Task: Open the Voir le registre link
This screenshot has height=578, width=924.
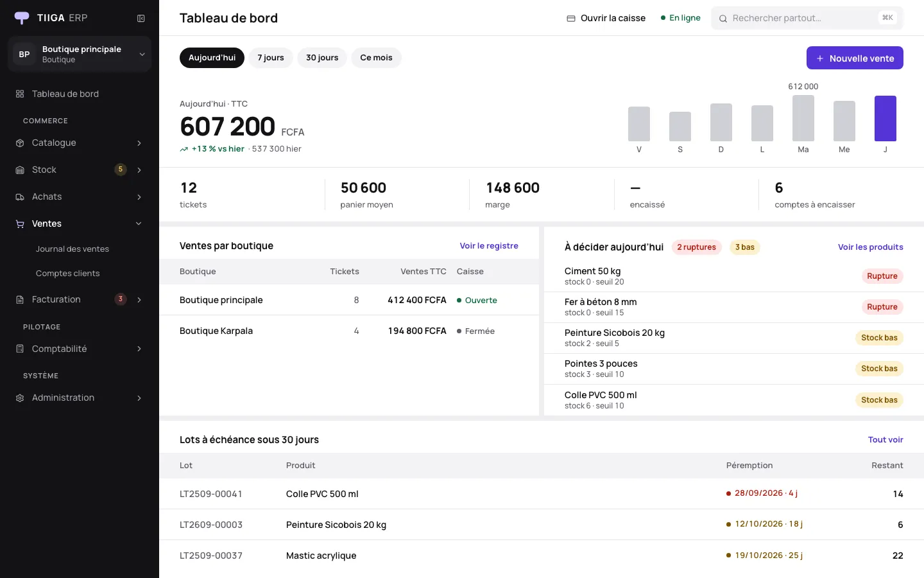Action: click(489, 246)
